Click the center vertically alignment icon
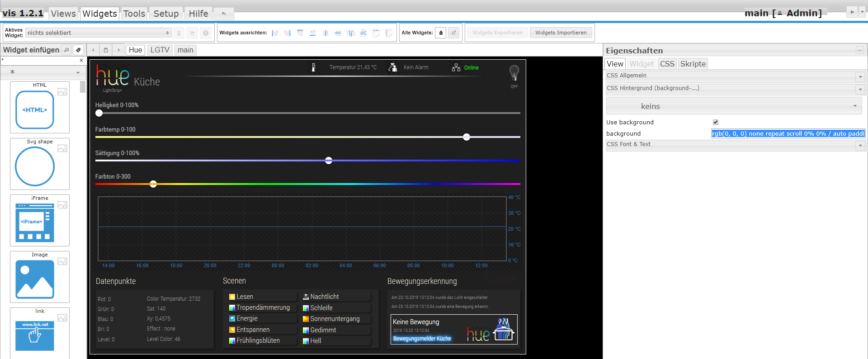 338,33
